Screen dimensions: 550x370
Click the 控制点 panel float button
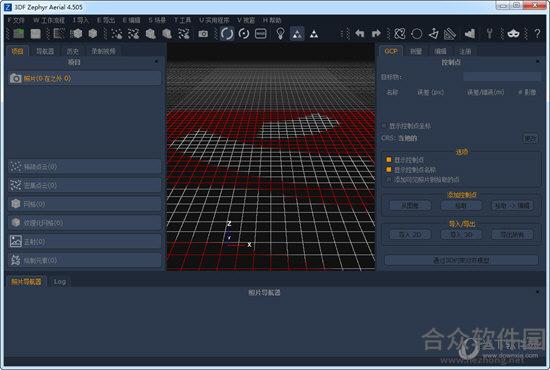point(537,62)
